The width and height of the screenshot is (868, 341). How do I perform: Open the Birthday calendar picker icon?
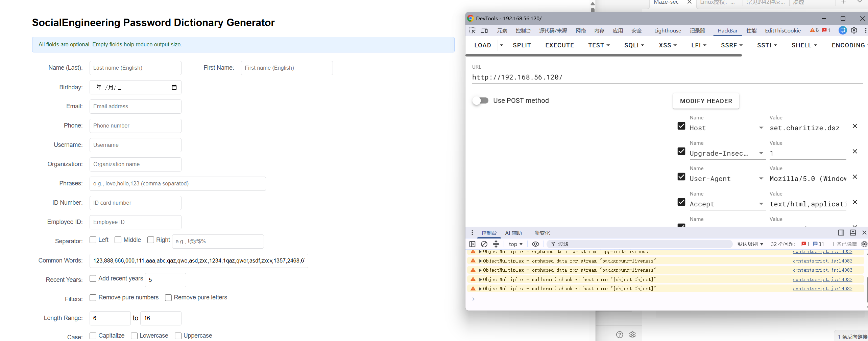pos(174,87)
